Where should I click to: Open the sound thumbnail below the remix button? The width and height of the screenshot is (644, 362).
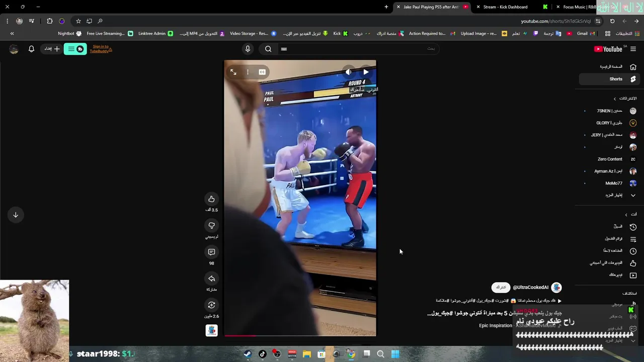(x=211, y=330)
